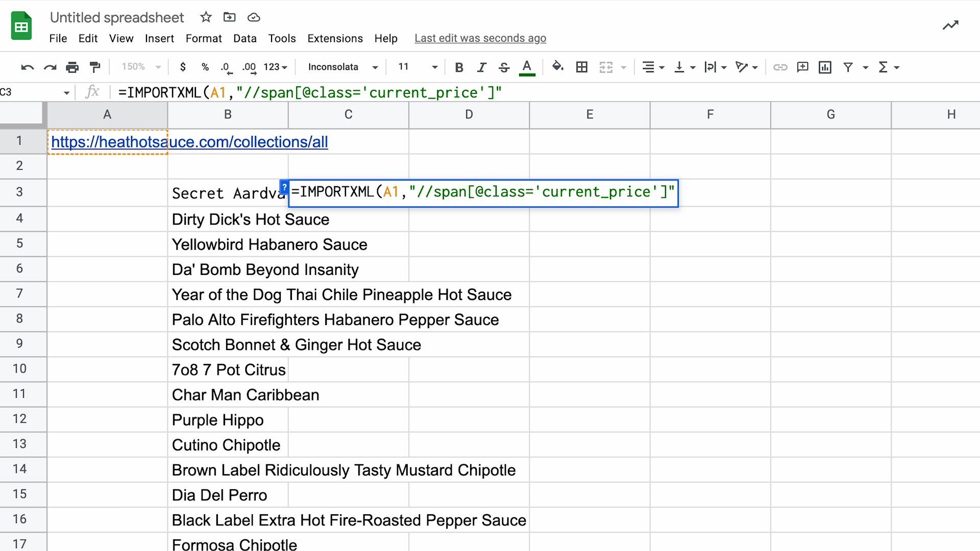Star the spreadsheet
This screenshot has width=980, height=551.
[206, 17]
